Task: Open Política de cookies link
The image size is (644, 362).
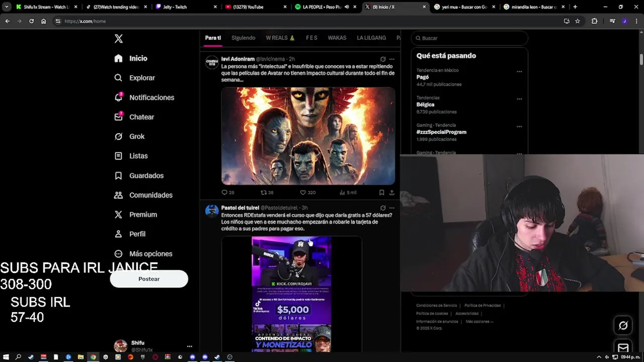Action: pyautogui.click(x=432, y=314)
